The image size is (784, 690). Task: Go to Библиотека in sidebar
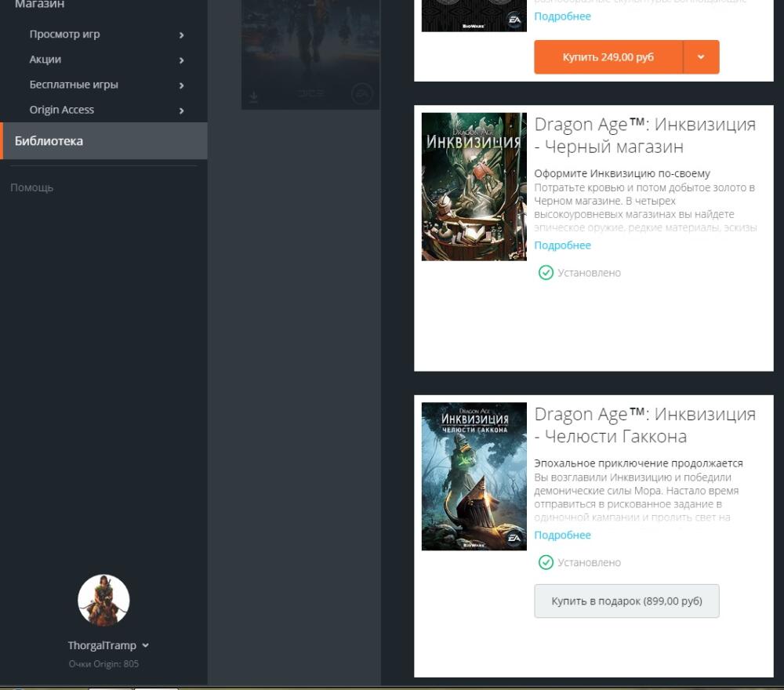point(103,141)
